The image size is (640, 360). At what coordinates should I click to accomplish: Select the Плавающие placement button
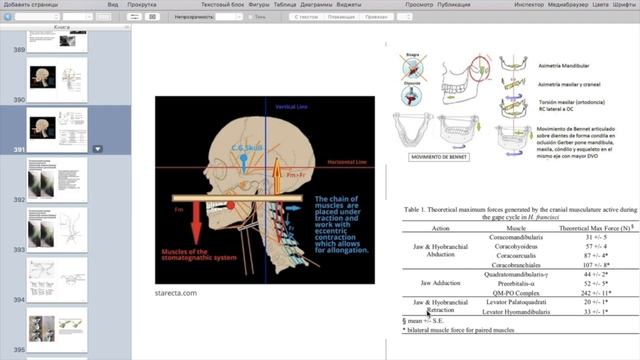click(x=341, y=17)
